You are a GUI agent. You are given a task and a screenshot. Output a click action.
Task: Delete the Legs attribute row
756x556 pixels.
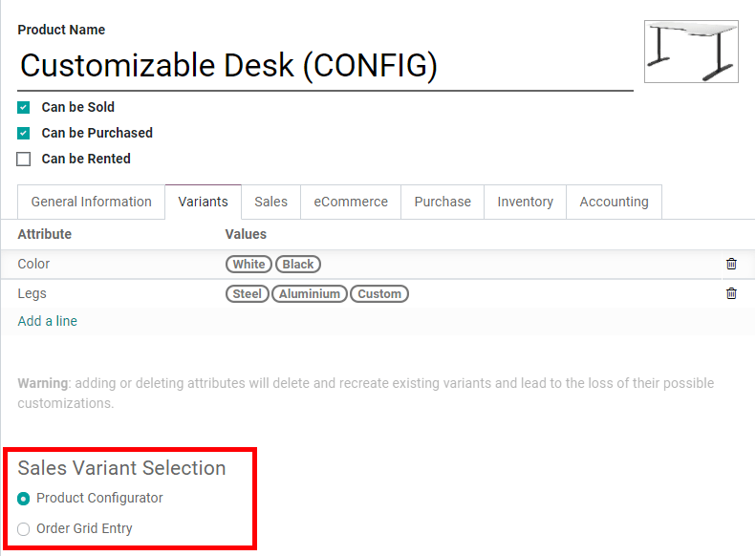pos(731,293)
